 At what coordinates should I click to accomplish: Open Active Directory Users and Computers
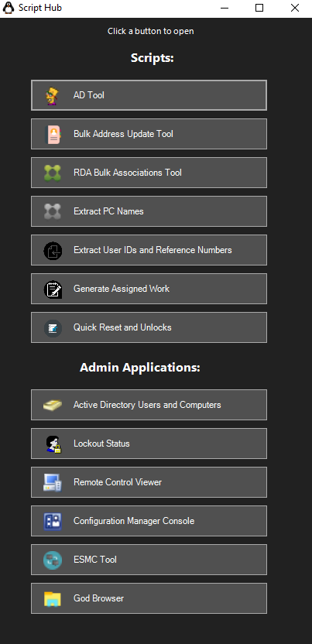point(149,405)
